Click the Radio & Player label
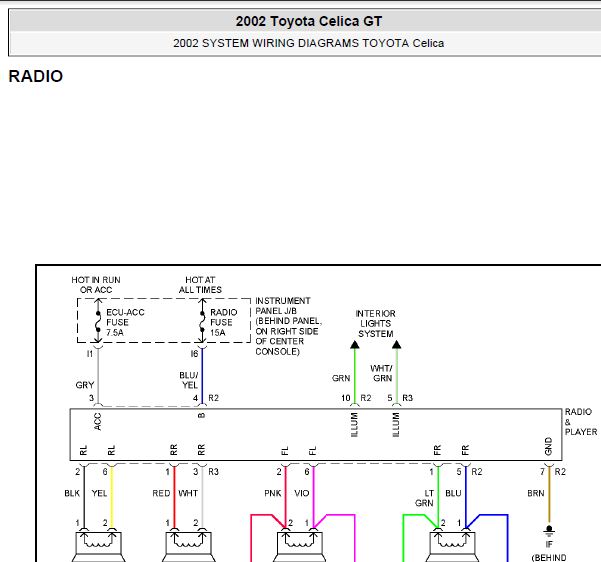The width and height of the screenshot is (601, 562). [x=580, y=422]
